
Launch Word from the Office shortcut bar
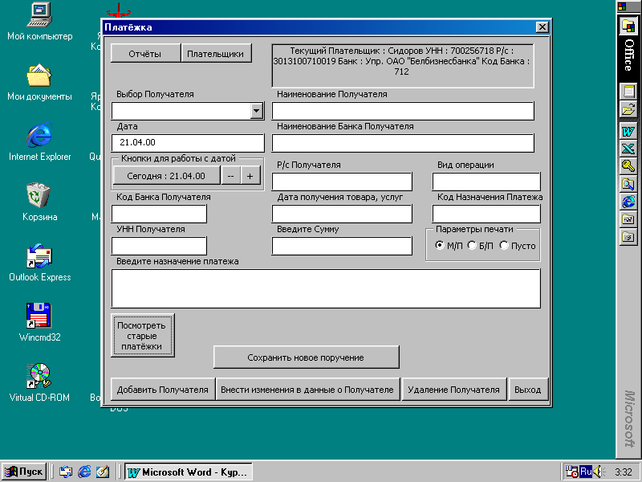[x=628, y=132]
